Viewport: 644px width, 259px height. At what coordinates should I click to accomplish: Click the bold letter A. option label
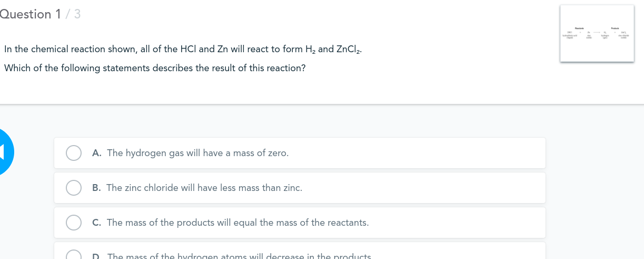coord(97,153)
